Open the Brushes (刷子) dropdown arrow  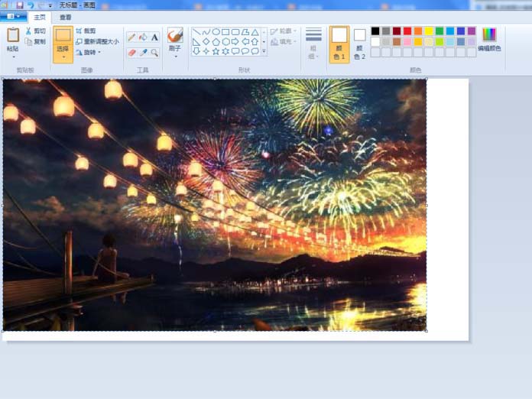coord(176,57)
